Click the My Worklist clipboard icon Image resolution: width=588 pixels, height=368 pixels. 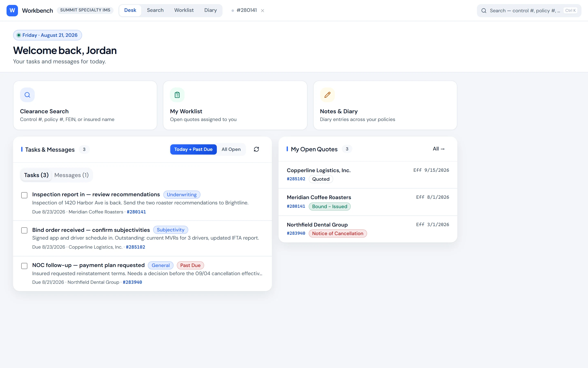pyautogui.click(x=177, y=95)
